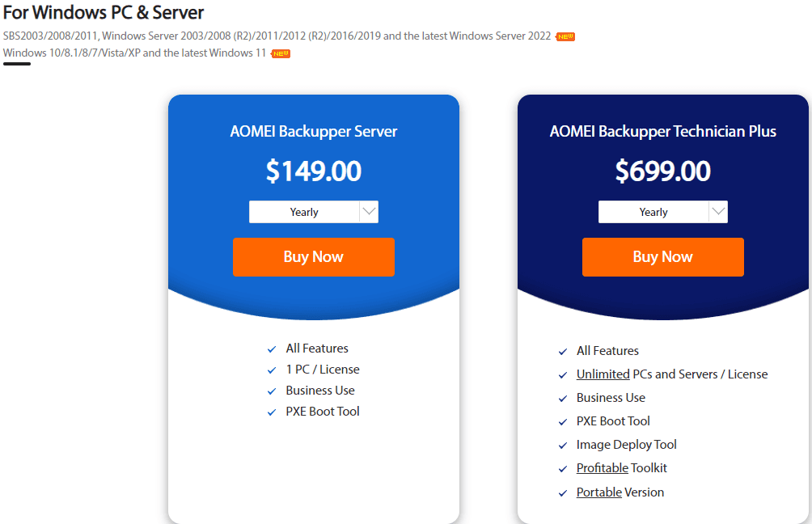Click the Windows 11 compatibility line
The image size is (812, 524).
click(x=134, y=53)
